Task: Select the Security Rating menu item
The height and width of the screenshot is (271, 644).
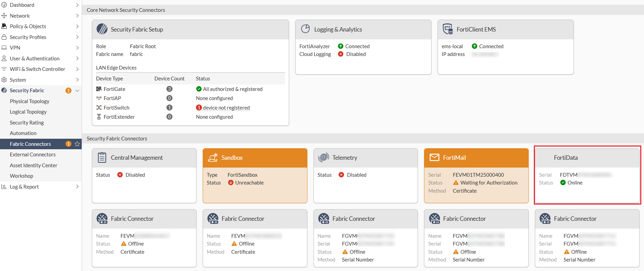Action: [27, 122]
